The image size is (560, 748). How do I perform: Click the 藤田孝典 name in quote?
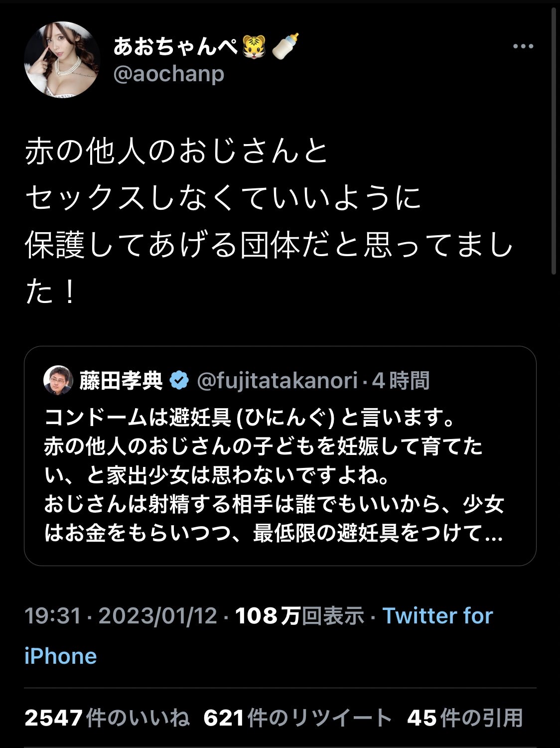[121, 381]
